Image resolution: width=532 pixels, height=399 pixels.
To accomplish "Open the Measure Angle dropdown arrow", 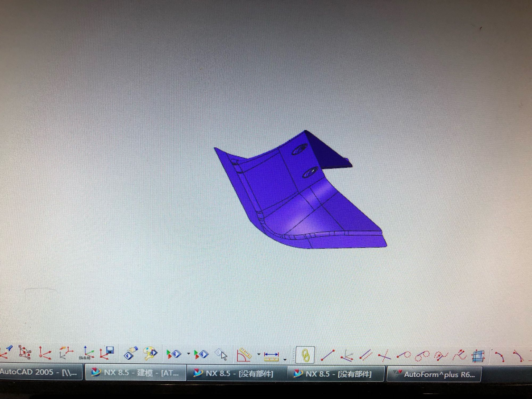I will click(x=259, y=354).
